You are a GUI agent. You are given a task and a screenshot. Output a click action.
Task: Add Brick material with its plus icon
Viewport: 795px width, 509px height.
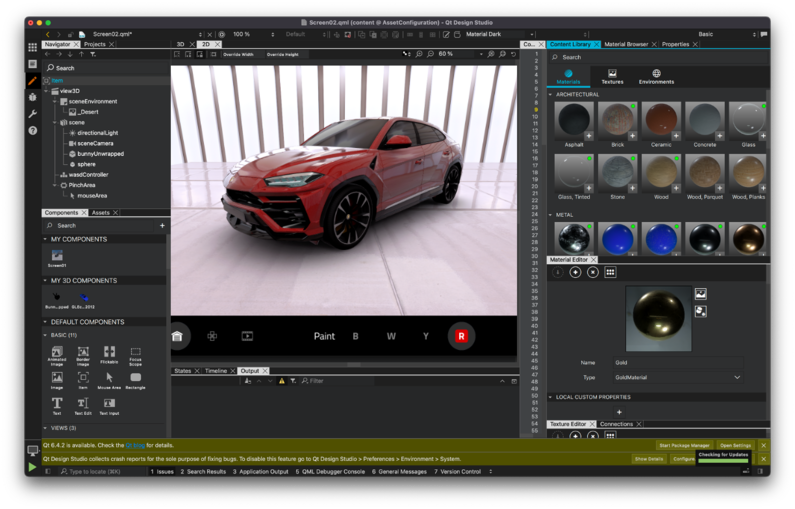632,136
